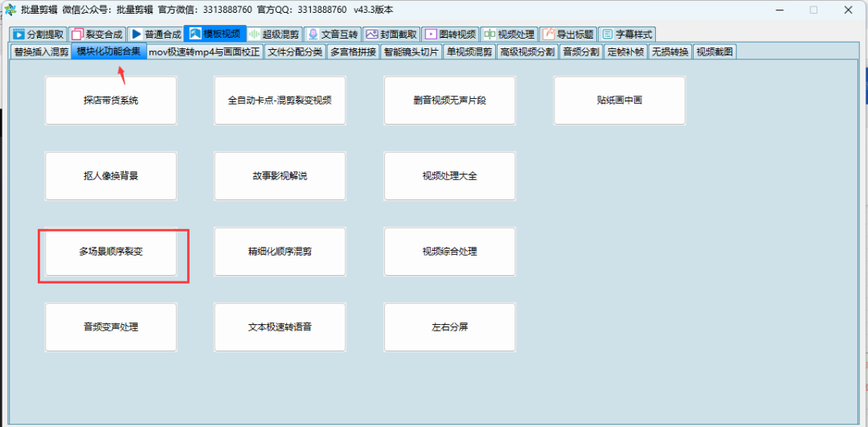Image resolution: width=868 pixels, height=427 pixels.
Task: Click the 贴纸画中画 button
Action: click(619, 101)
